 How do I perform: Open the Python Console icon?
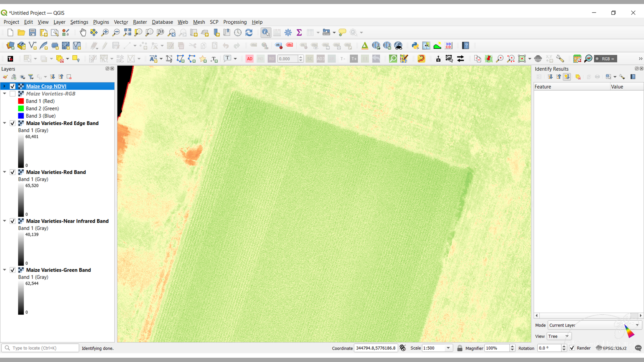pyautogui.click(x=415, y=46)
